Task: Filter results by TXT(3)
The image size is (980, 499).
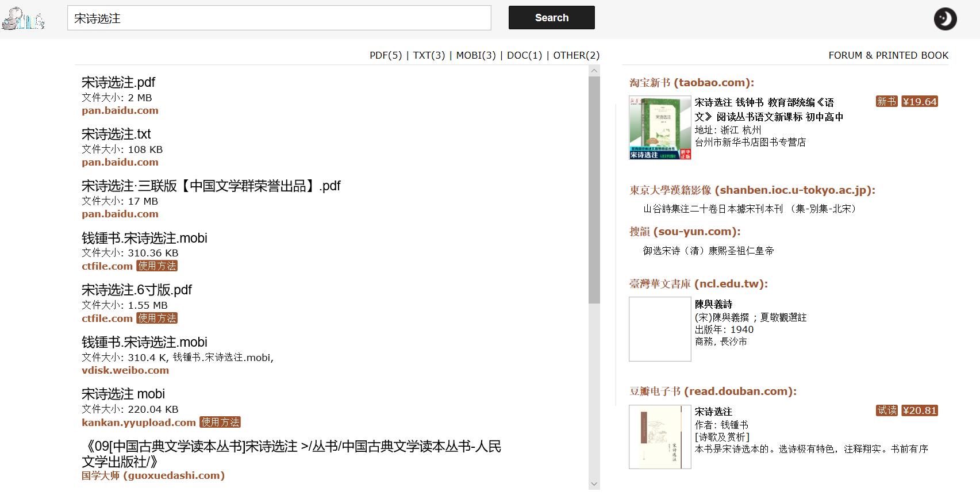Action: point(429,55)
